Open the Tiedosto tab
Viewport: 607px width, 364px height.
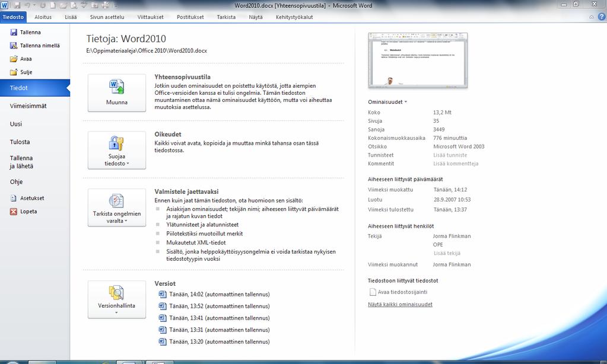13,17
